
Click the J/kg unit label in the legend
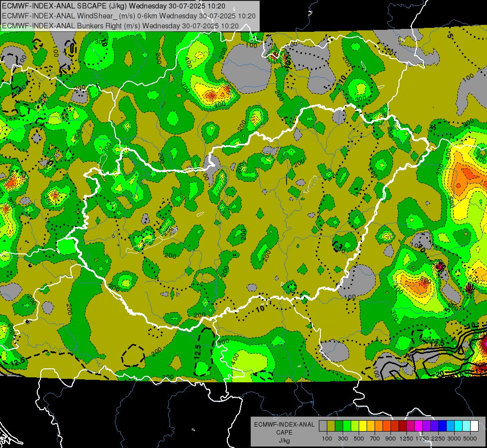(x=284, y=441)
